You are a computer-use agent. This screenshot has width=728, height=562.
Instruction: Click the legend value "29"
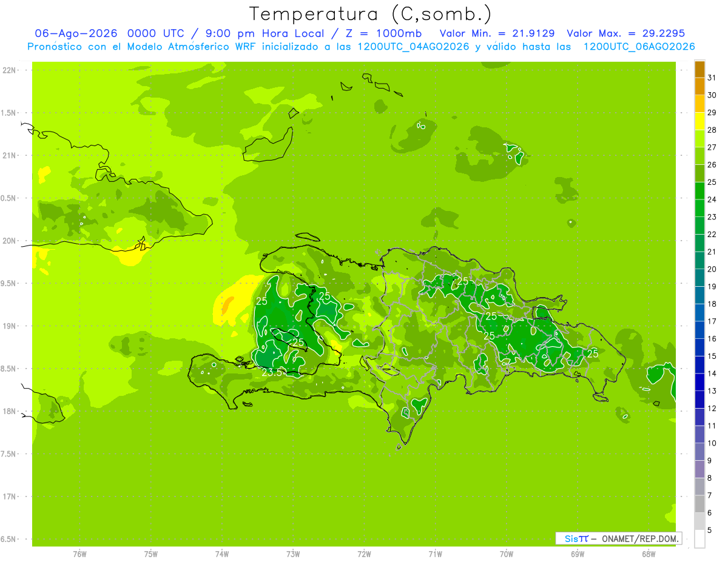(712, 112)
